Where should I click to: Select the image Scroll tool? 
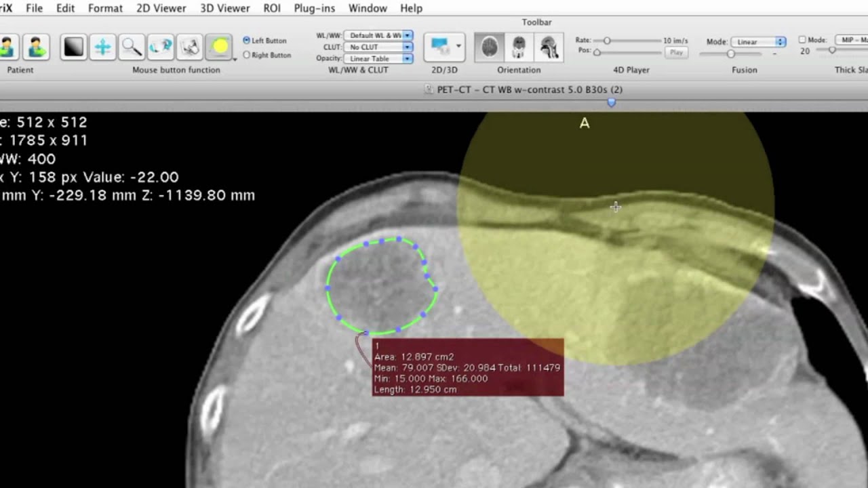click(190, 47)
